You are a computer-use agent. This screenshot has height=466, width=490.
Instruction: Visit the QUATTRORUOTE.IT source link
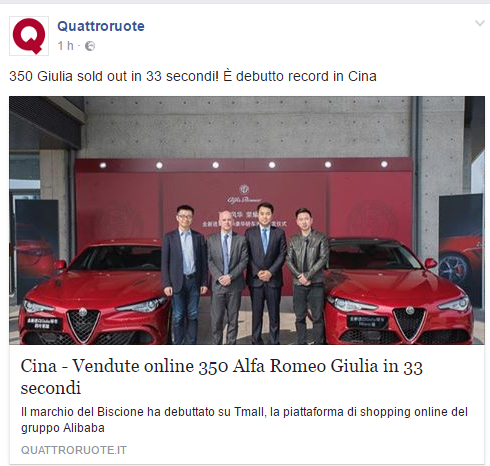tap(74, 450)
